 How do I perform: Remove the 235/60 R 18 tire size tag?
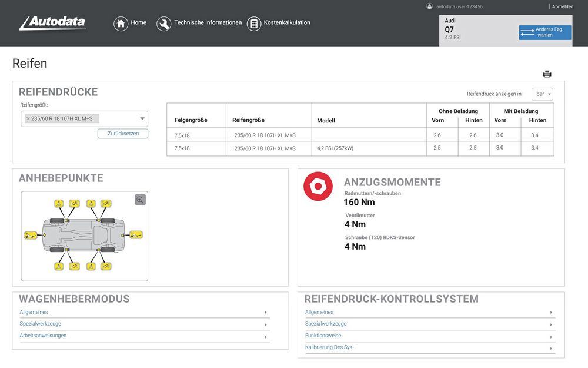pyautogui.click(x=28, y=119)
